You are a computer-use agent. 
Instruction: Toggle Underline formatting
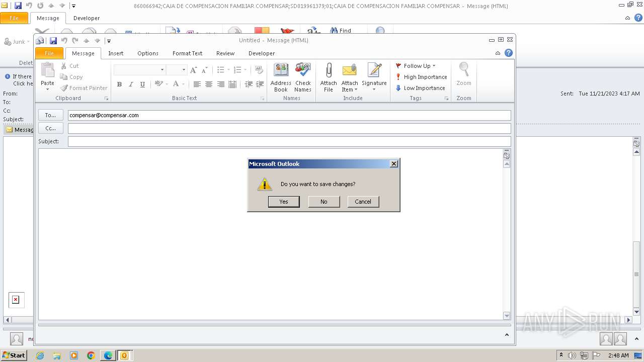[142, 84]
